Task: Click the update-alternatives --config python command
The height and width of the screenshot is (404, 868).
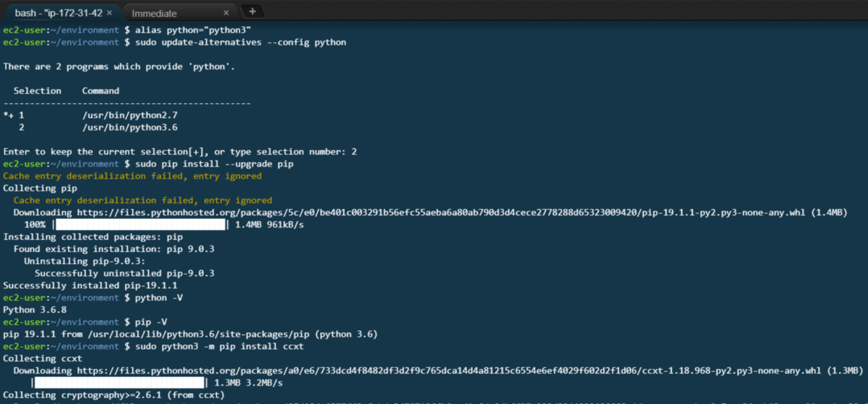Action: 240,42
